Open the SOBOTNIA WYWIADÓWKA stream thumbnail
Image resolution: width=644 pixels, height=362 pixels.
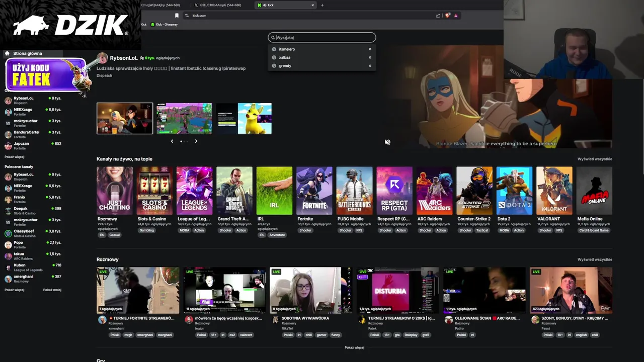point(311,291)
